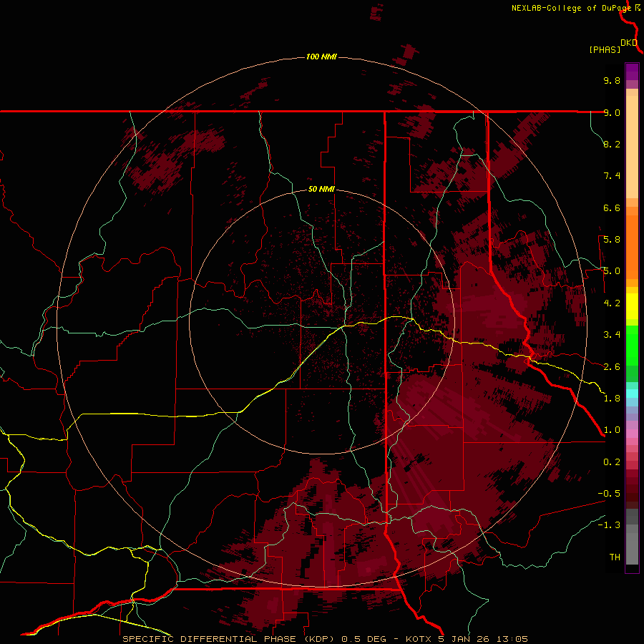644x644 pixels.
Task: Click the cyan swatch segment of color bar
Action: 632,393
